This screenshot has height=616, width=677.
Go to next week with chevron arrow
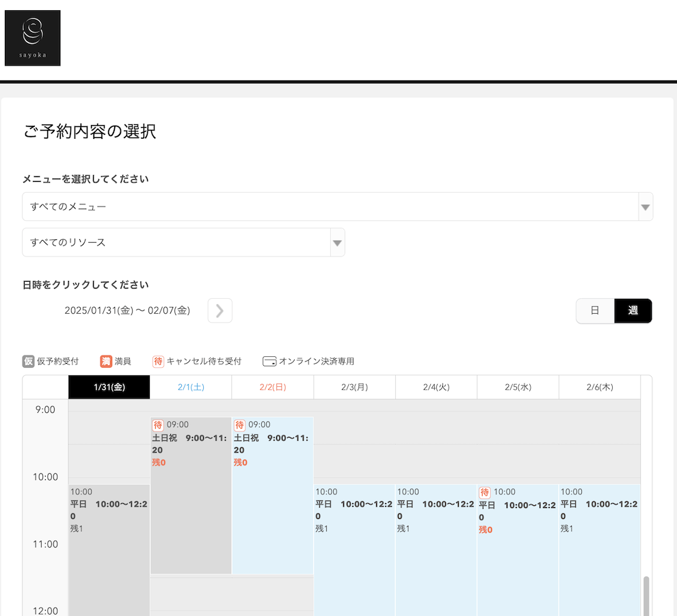point(220,310)
